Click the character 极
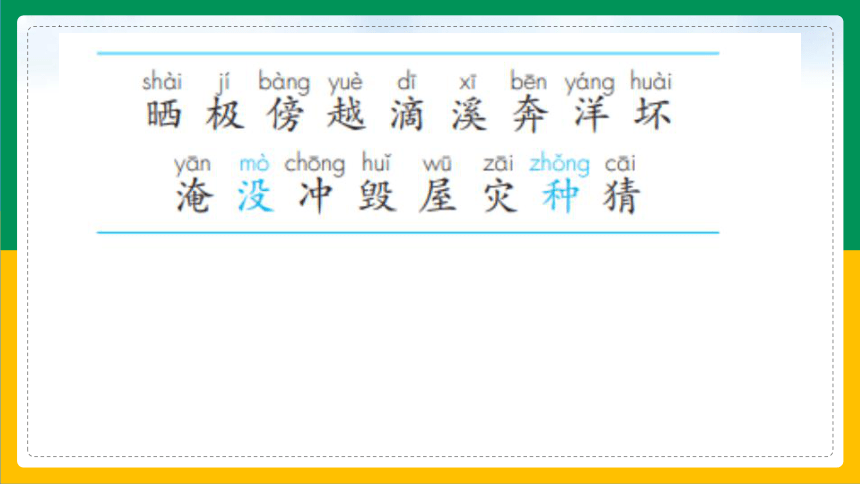860x484 pixels. [x=225, y=115]
